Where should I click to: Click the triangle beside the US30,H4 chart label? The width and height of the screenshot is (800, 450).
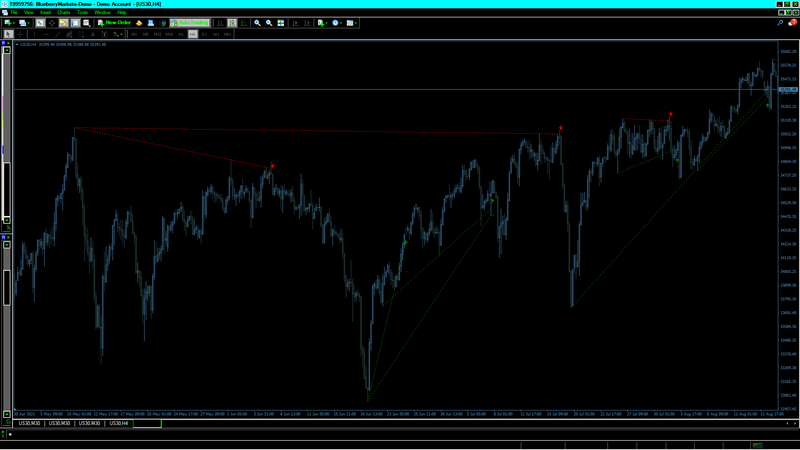(17, 44)
